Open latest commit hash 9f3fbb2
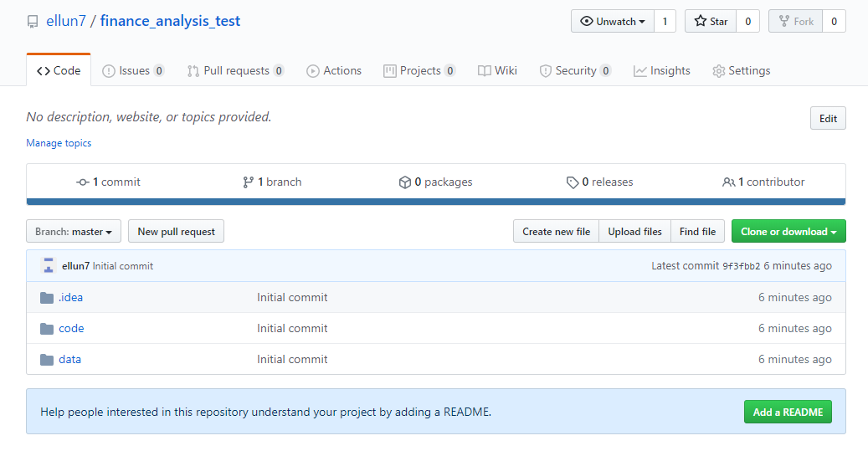The width and height of the screenshot is (868, 451). pyautogui.click(x=742, y=266)
